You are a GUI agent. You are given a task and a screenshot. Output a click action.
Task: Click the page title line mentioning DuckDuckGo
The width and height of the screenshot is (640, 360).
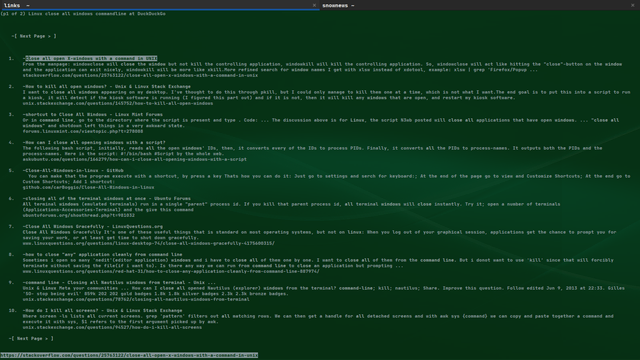pos(83,13)
